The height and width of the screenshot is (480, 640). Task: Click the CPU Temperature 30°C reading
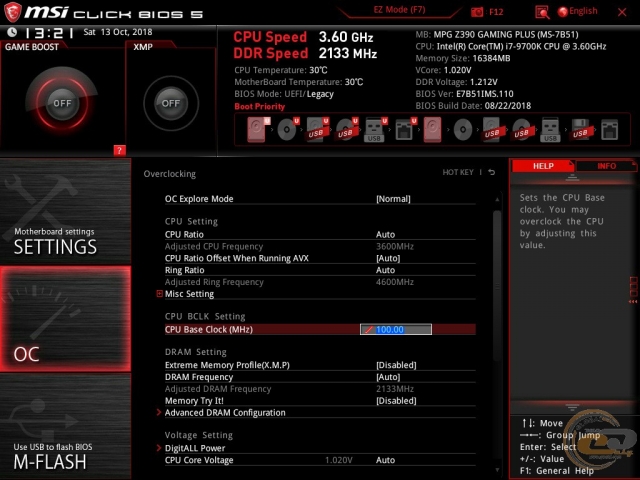tap(281, 70)
